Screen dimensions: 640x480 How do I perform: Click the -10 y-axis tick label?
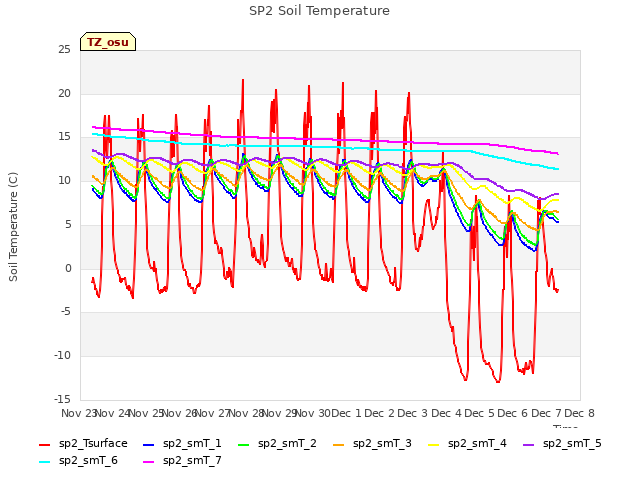[62, 356]
